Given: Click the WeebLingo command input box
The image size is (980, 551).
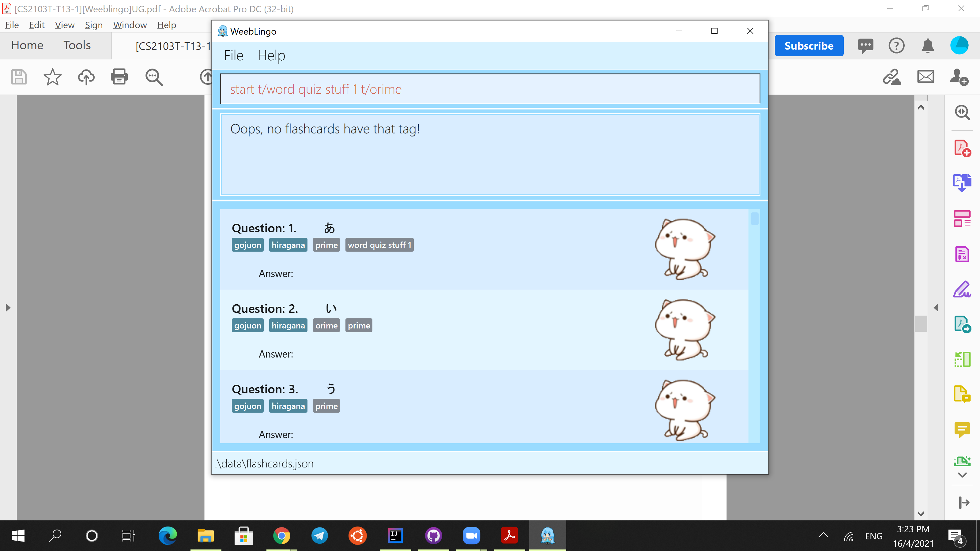Looking at the screenshot, I should (490, 89).
